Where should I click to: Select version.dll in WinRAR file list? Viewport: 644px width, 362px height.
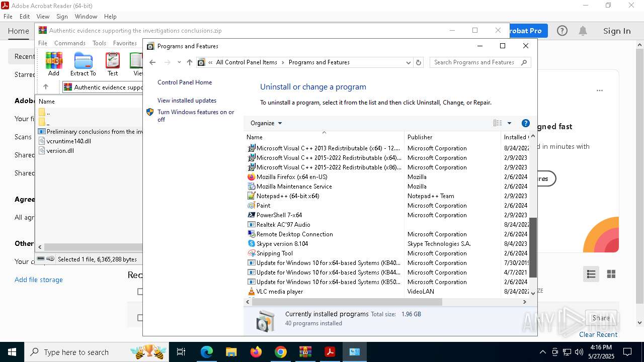tap(60, 151)
